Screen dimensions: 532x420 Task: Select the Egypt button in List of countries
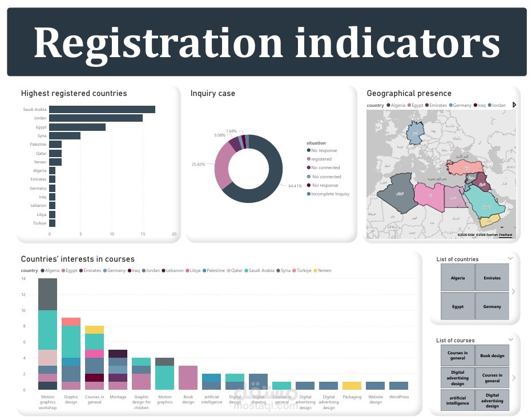click(457, 306)
